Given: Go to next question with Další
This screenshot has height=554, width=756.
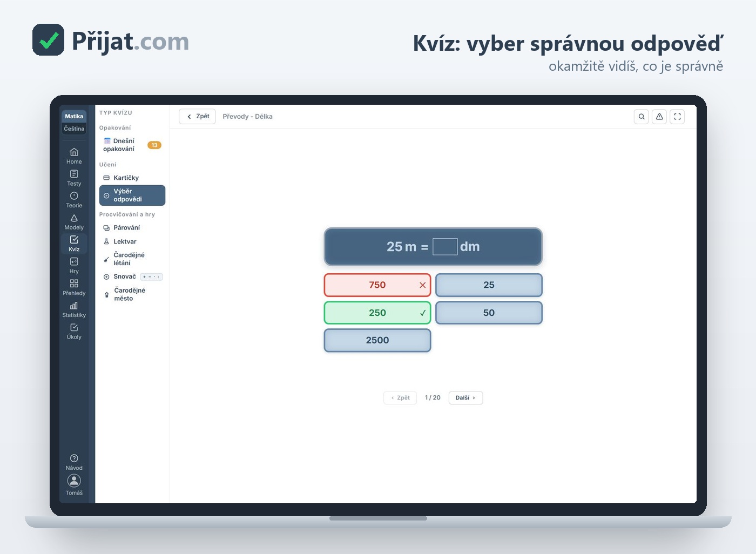Looking at the screenshot, I should pyautogui.click(x=465, y=398).
